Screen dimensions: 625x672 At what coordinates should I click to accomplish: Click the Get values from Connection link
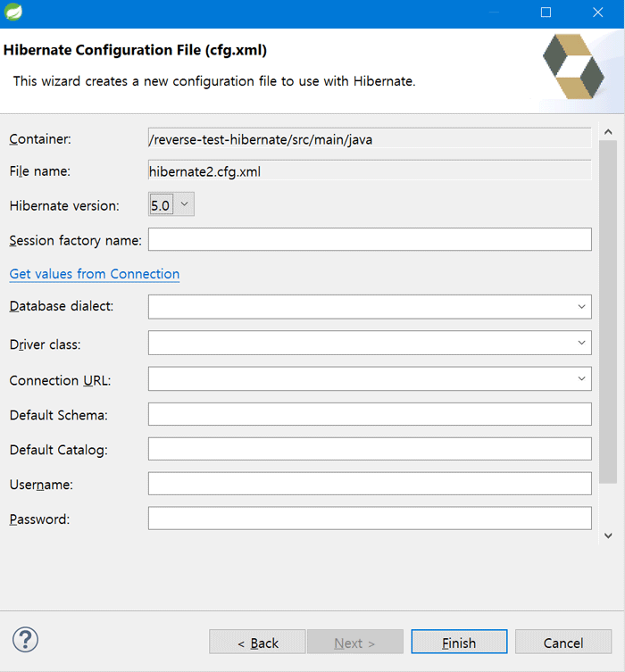coord(95,274)
